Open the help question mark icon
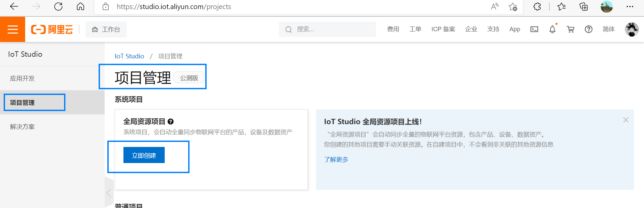Viewport: 644px width, 208px height. [589, 29]
